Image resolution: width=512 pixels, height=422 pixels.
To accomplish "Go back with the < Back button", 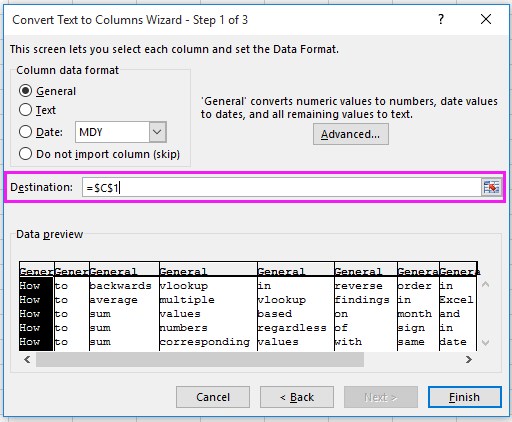I will [297, 397].
